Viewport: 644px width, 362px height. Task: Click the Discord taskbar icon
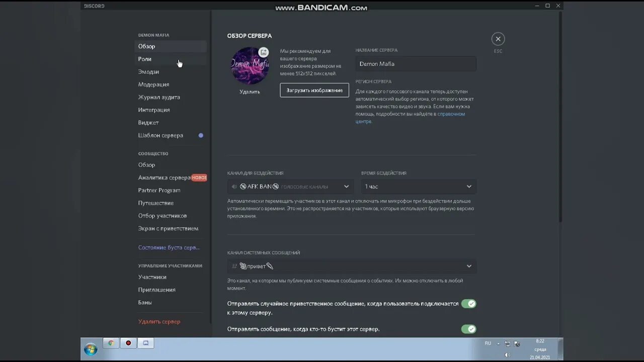tap(146, 343)
